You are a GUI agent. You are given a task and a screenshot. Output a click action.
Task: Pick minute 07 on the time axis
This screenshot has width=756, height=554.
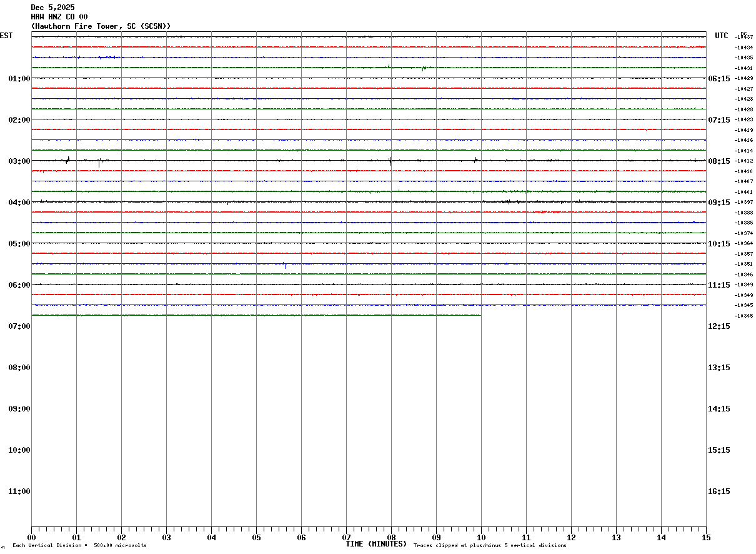(x=346, y=538)
